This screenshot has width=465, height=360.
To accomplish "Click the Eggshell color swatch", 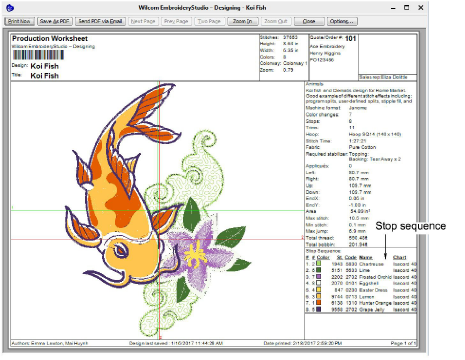I will coord(319,283).
